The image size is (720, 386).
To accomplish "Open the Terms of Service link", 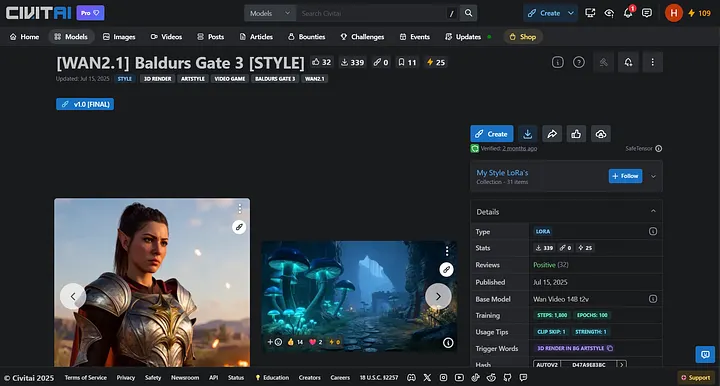I will 85,378.
